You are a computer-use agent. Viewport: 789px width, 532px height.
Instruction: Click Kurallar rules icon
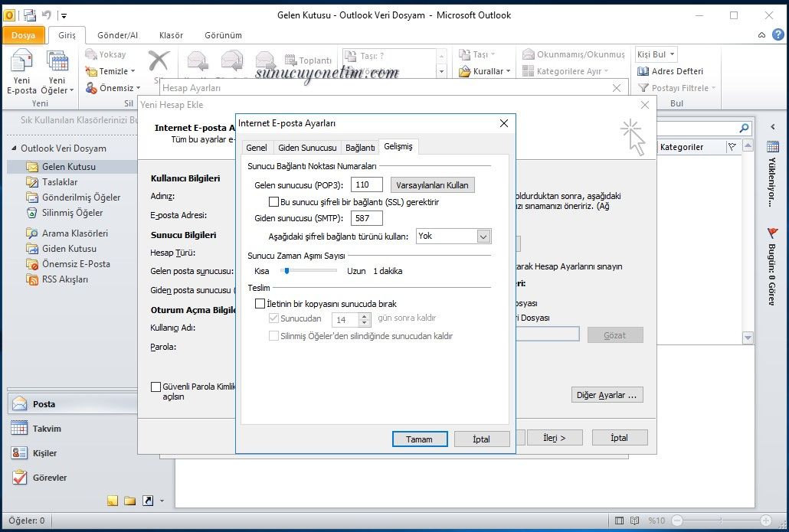point(464,71)
